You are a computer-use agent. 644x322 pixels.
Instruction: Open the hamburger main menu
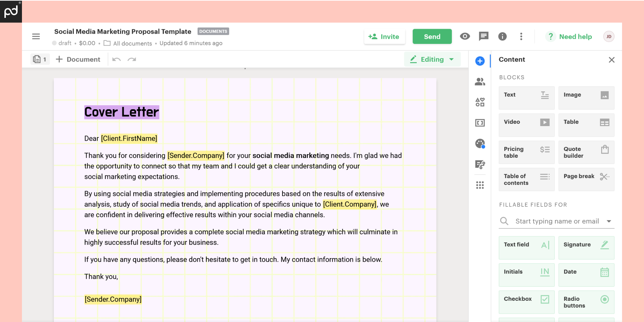point(36,37)
